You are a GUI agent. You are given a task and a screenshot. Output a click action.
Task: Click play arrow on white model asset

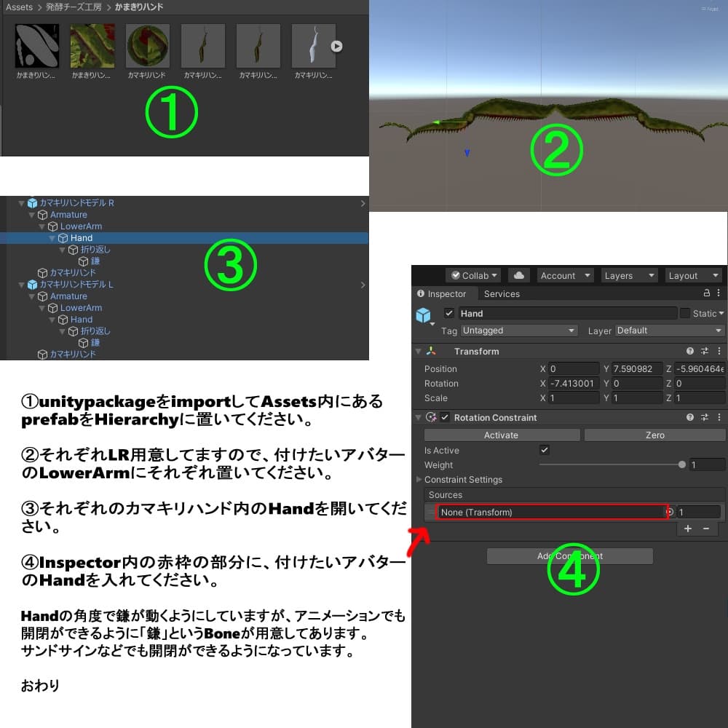(x=336, y=47)
